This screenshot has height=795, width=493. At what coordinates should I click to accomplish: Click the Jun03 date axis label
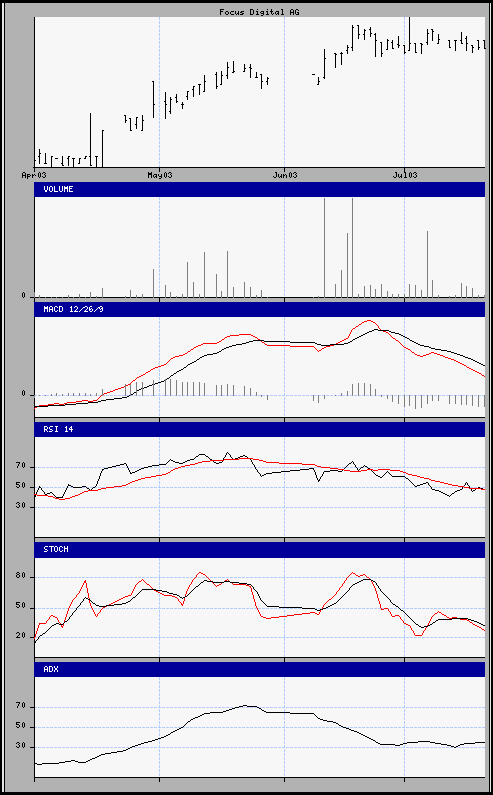pyautogui.click(x=285, y=175)
